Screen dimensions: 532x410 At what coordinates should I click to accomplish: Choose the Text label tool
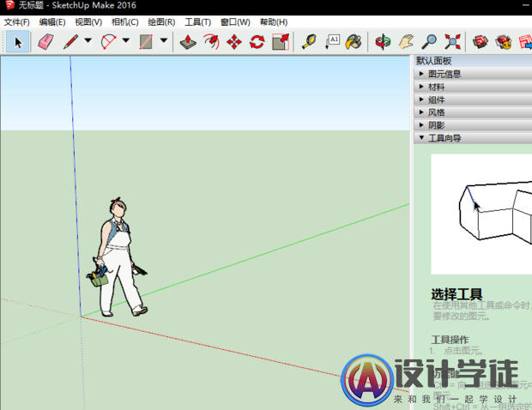332,42
